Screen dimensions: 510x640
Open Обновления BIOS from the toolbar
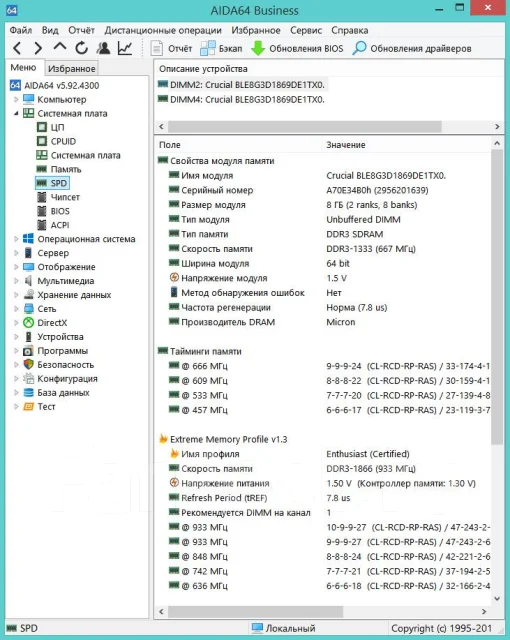tap(297, 49)
